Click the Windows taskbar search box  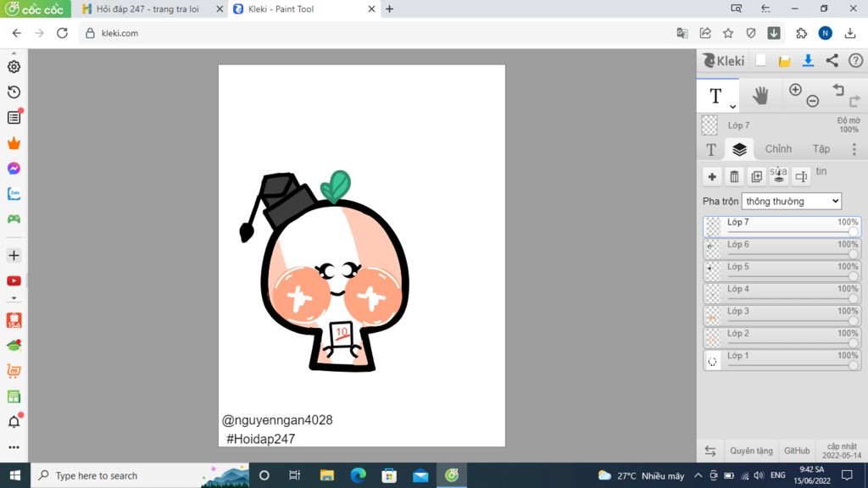tap(140, 475)
